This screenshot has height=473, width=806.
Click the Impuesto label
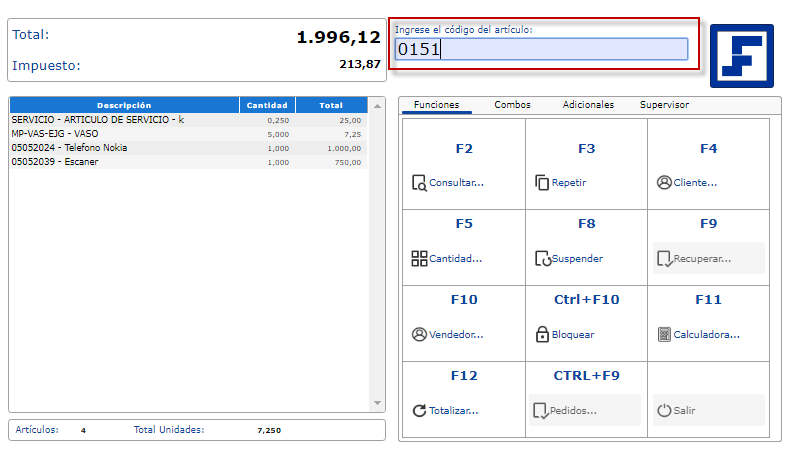tap(46, 66)
